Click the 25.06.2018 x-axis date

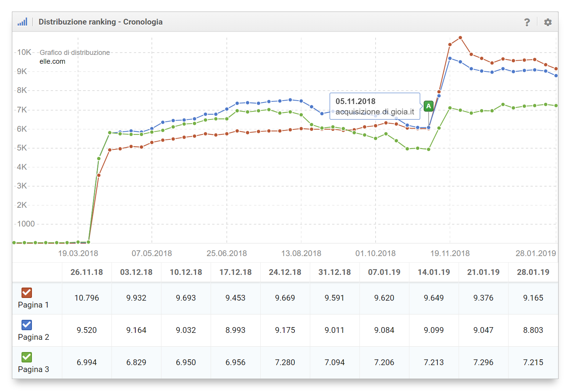227,253
